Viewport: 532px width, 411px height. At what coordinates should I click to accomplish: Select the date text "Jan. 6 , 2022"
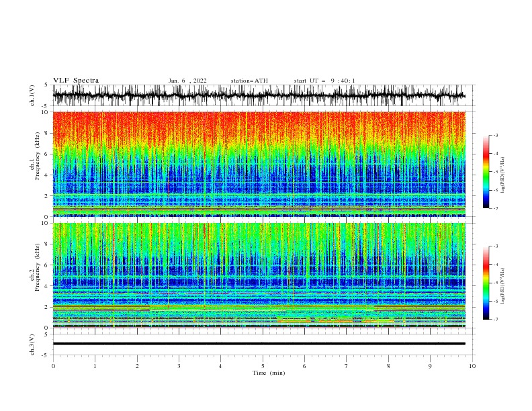[x=187, y=81]
